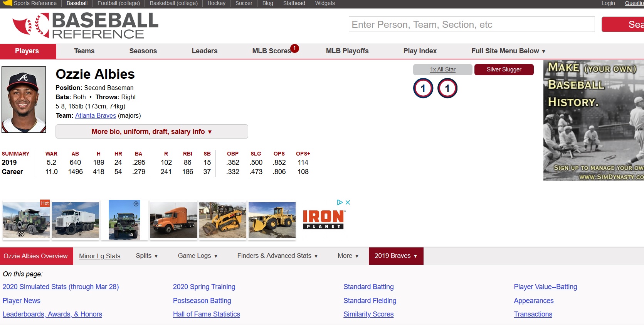Expand More bio, uniform, draft, salary info

(152, 132)
